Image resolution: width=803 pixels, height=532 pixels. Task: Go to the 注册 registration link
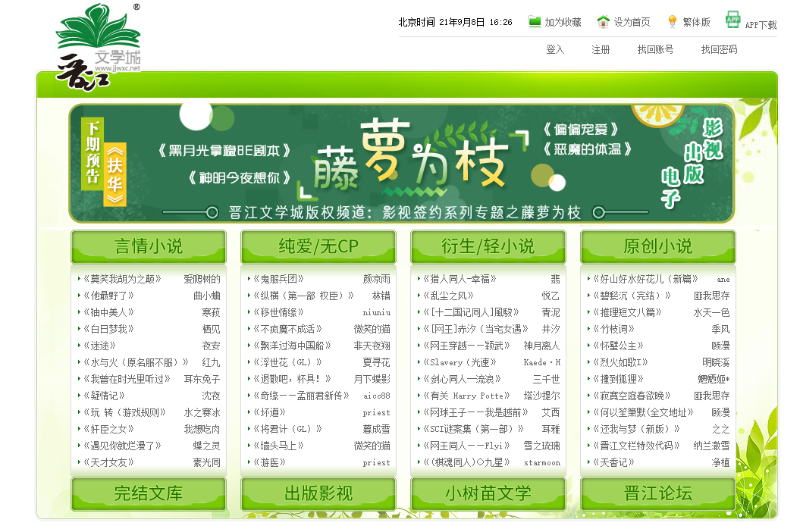coord(601,49)
